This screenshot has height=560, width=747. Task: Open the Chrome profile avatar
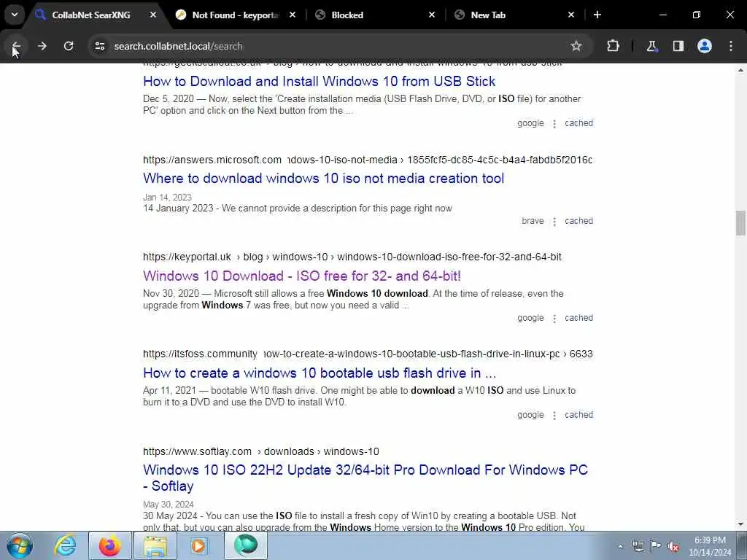(705, 46)
